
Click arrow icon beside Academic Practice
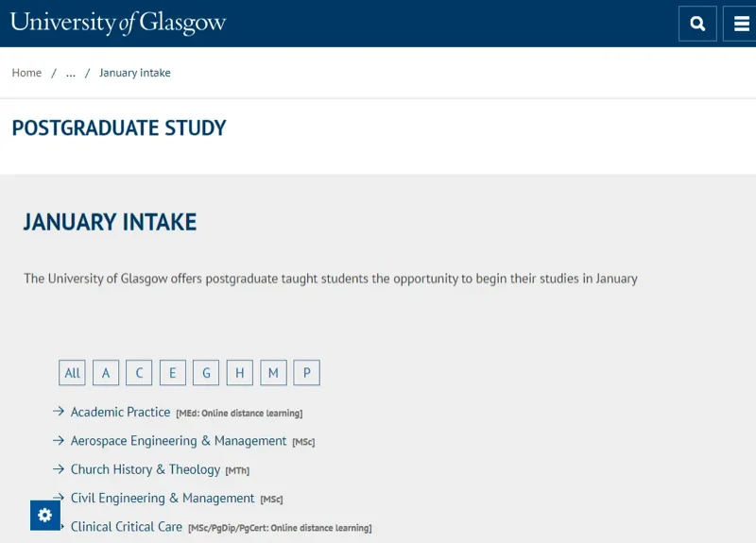coord(59,412)
